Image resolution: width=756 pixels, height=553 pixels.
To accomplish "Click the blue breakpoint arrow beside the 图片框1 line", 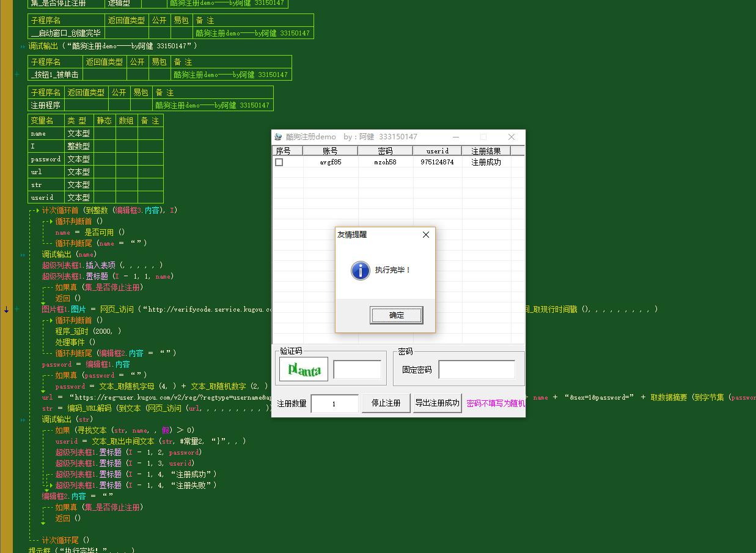I will coord(6,309).
